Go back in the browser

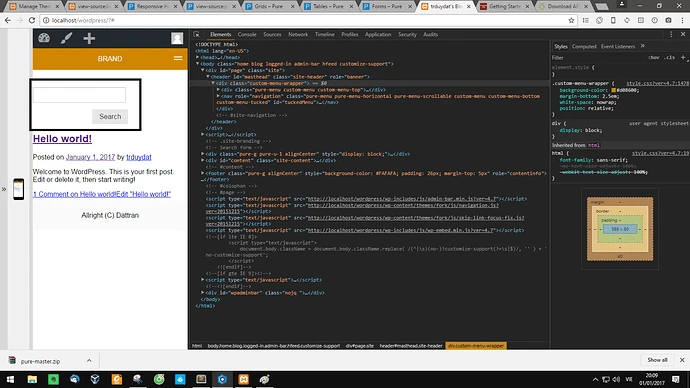click(x=7, y=20)
